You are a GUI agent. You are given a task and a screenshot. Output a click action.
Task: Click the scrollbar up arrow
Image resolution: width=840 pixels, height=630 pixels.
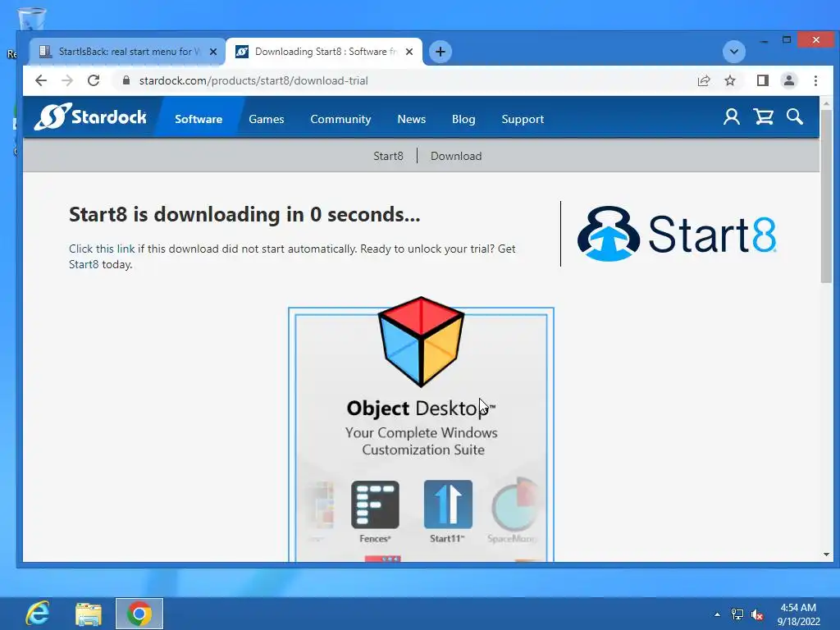pyautogui.click(x=826, y=103)
